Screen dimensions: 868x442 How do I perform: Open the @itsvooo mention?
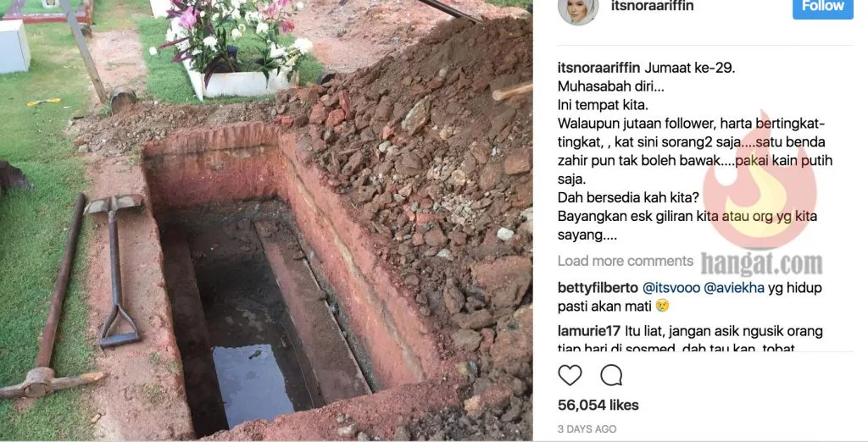pos(671,288)
